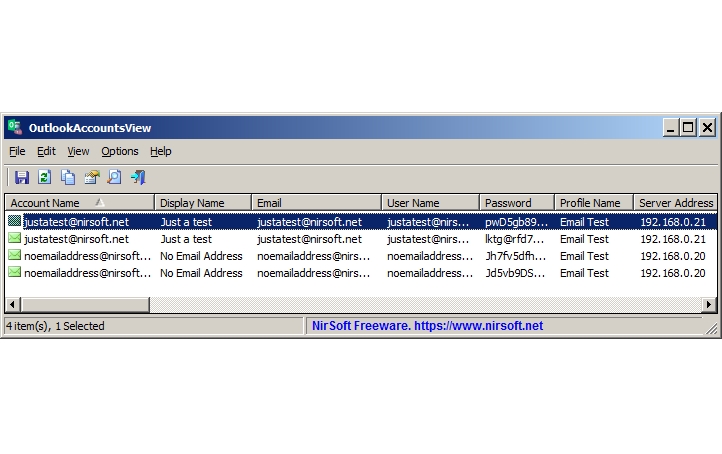Click the Save Selected Items toolbar icon
The width and height of the screenshot is (722, 454).
[22, 177]
